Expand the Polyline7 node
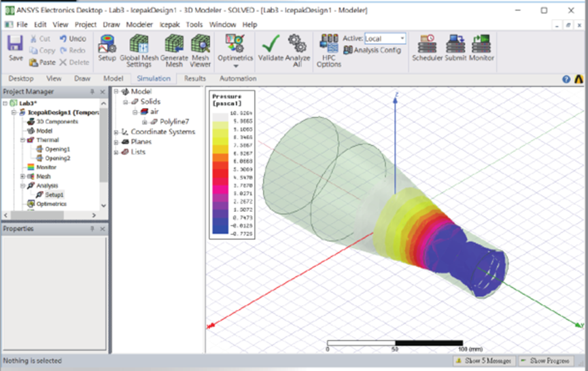Viewport: 588px width, 371px height. 144,122
